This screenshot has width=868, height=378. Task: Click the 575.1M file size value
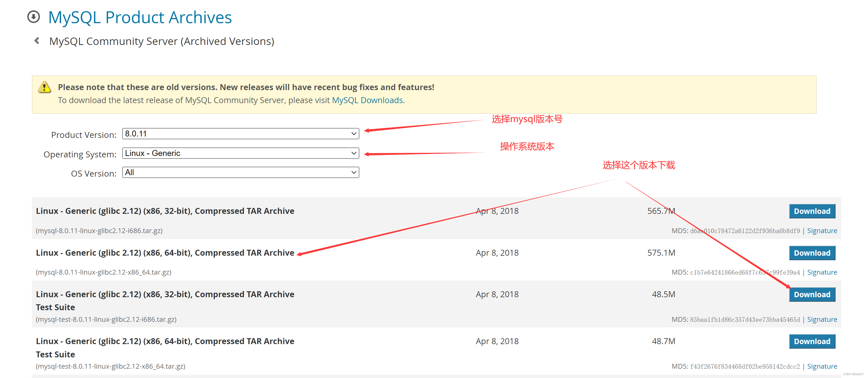point(661,253)
